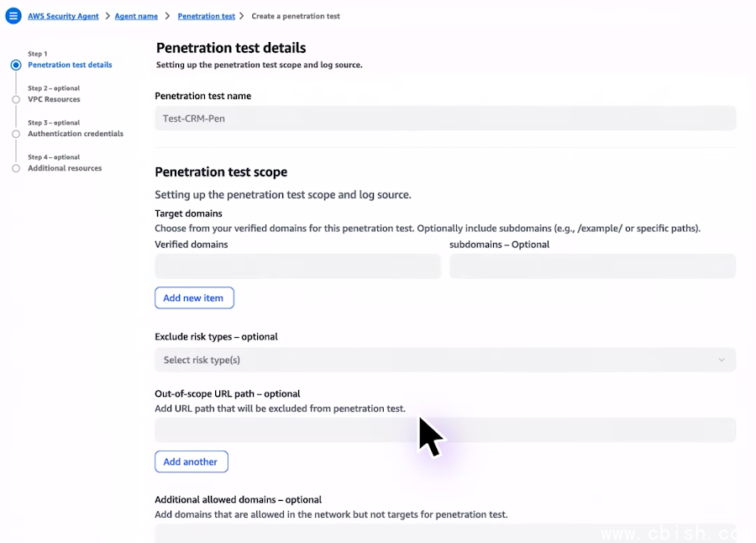
Task: Jump to Additional resources step label
Action: 65,168
